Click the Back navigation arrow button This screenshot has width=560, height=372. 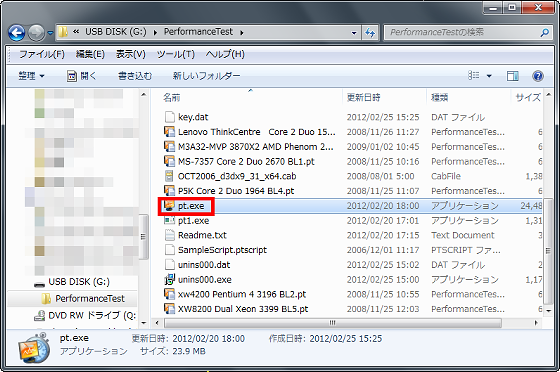pos(16,33)
